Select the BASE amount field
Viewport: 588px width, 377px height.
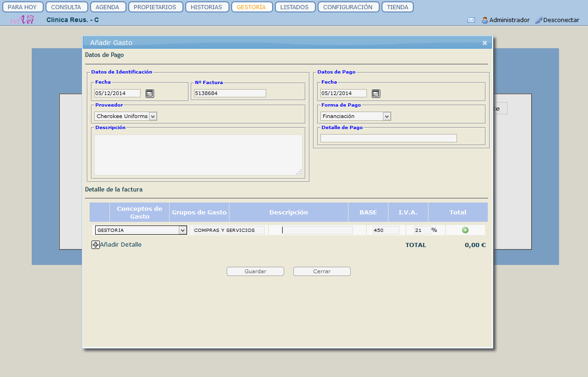(x=386, y=230)
